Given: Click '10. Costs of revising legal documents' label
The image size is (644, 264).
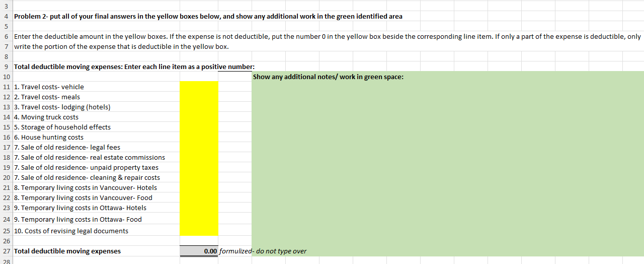Looking at the screenshot, I should coord(71,231).
